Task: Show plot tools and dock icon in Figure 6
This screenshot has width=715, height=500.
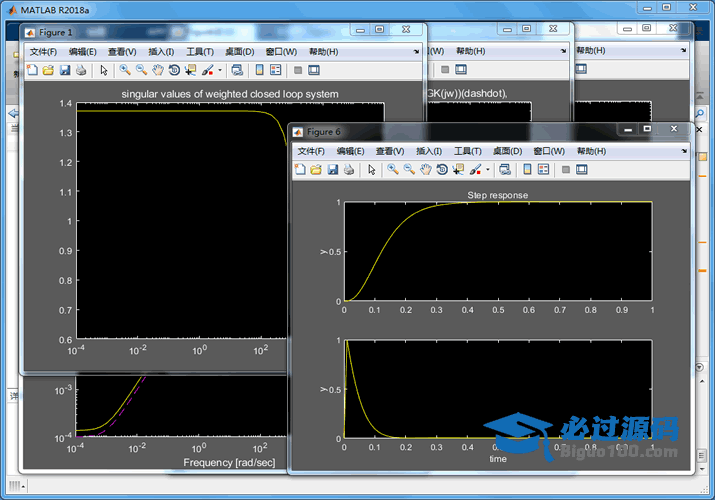Action: (582, 170)
